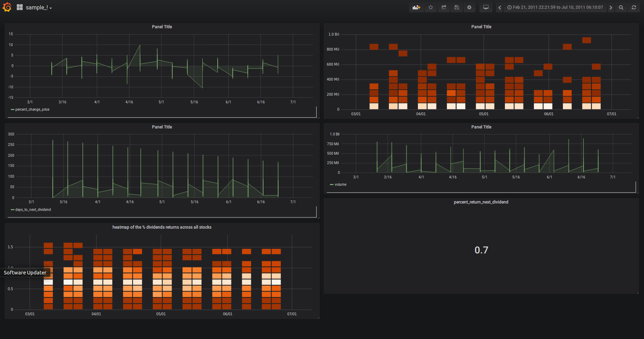
Task: Open dashboard settings gear
Action: pos(469,7)
